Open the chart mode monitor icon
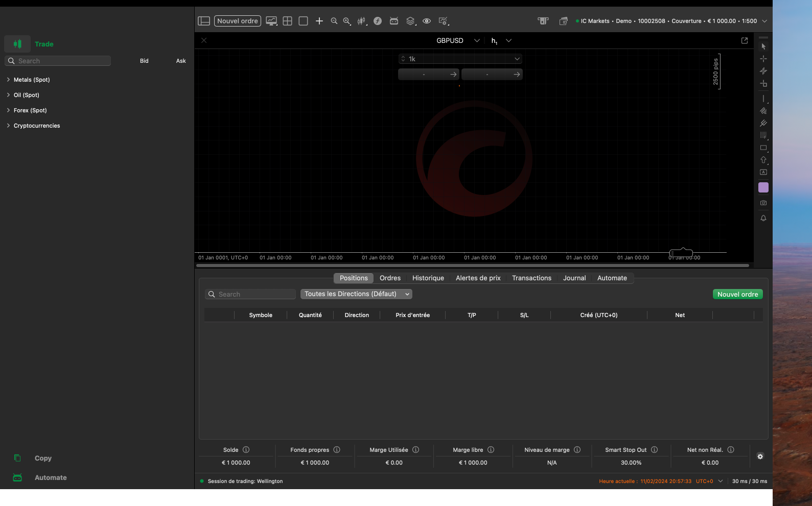The height and width of the screenshot is (506, 812). click(x=271, y=21)
